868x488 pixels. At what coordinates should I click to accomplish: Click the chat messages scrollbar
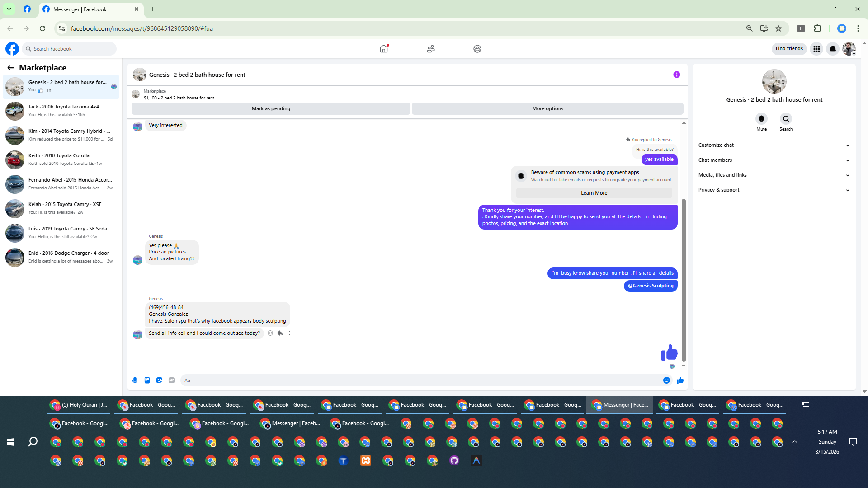[x=684, y=280]
